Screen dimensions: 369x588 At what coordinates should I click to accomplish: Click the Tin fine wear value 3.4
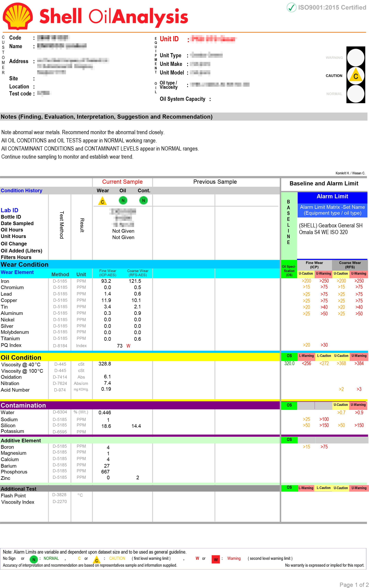[x=107, y=307]
